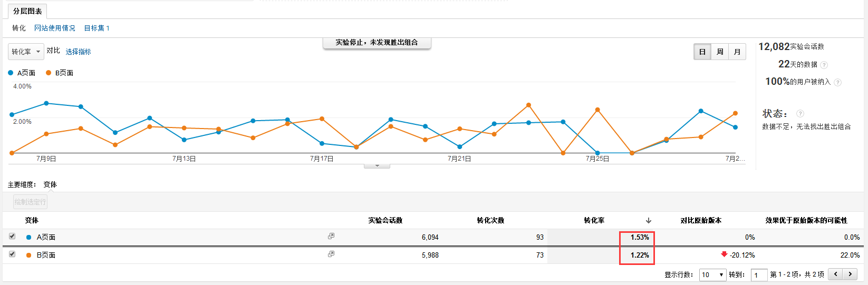Go to next page arrow
The image size is (868, 285).
[x=850, y=274]
